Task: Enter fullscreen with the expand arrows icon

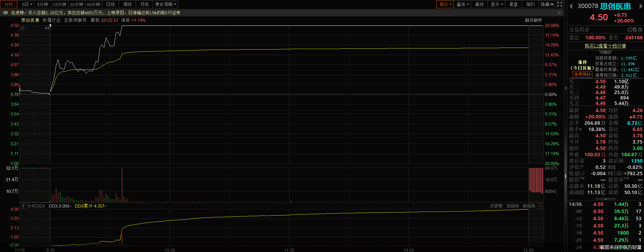Action: [560, 4]
